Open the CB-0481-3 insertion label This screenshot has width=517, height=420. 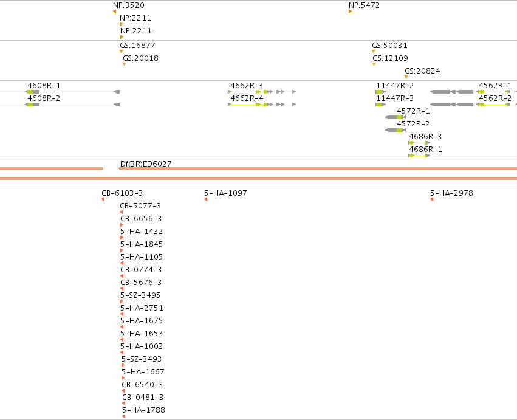143,398
